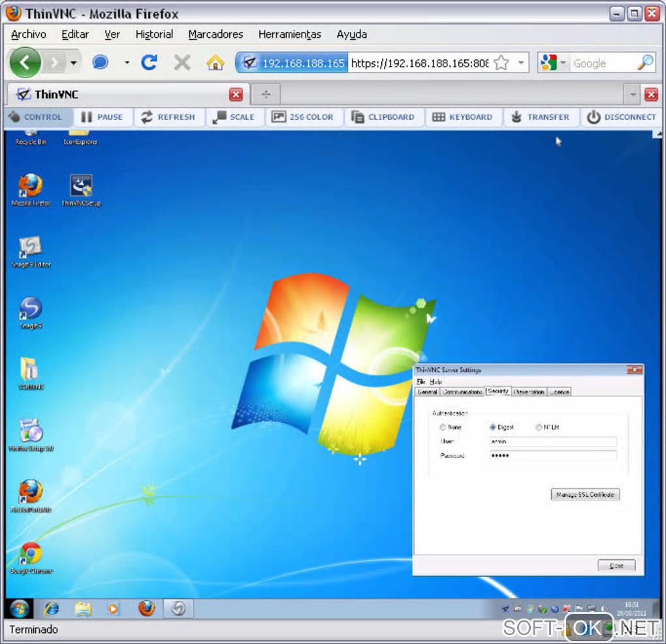666x644 pixels.
Task: Open SCREENS folder on desktop
Action: pos(31,374)
